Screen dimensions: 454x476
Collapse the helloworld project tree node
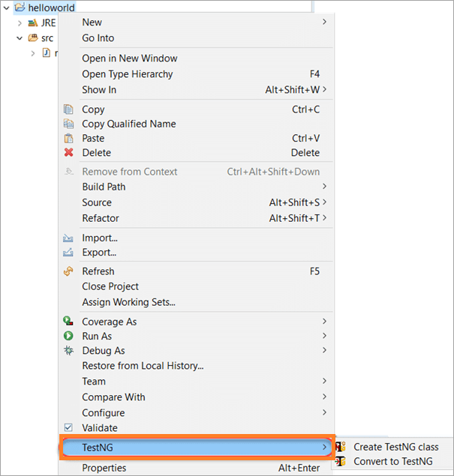point(7,7)
